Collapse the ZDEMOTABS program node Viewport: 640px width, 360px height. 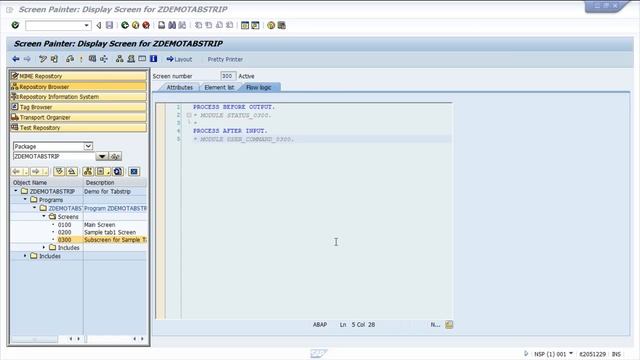35,208
